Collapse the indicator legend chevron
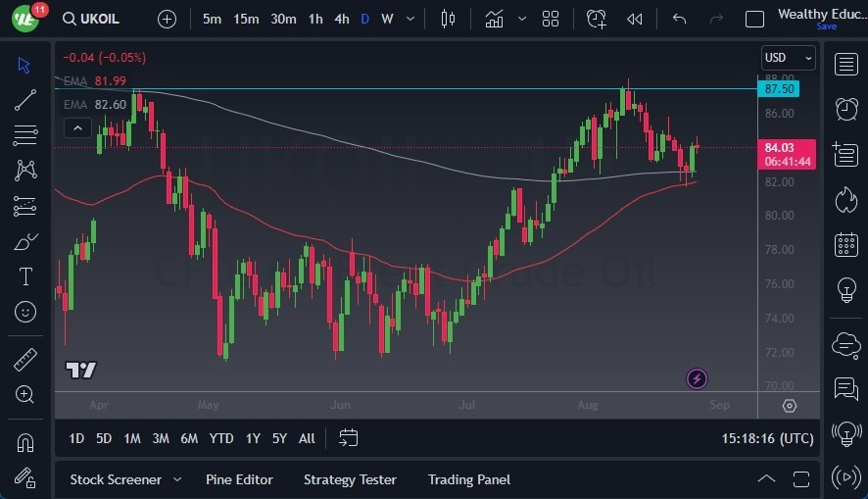 pyautogui.click(x=78, y=128)
